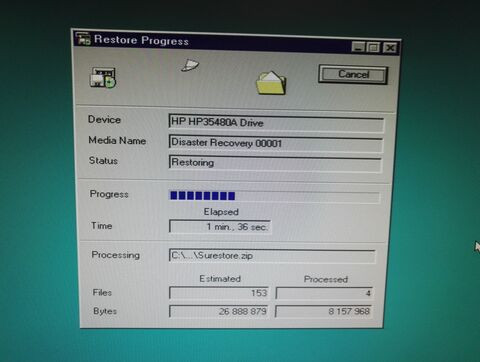
Task: Click the Time label
Action: tap(102, 226)
